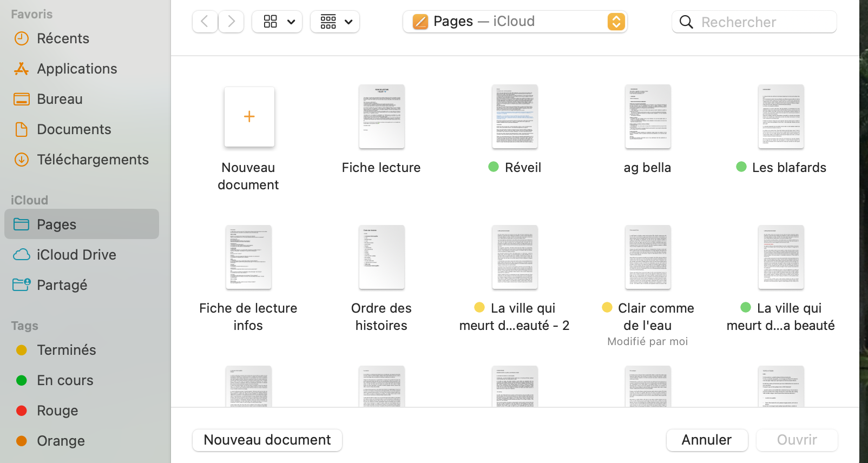The height and width of the screenshot is (463, 868).
Task: Click the back navigation arrow
Action: 205,22
